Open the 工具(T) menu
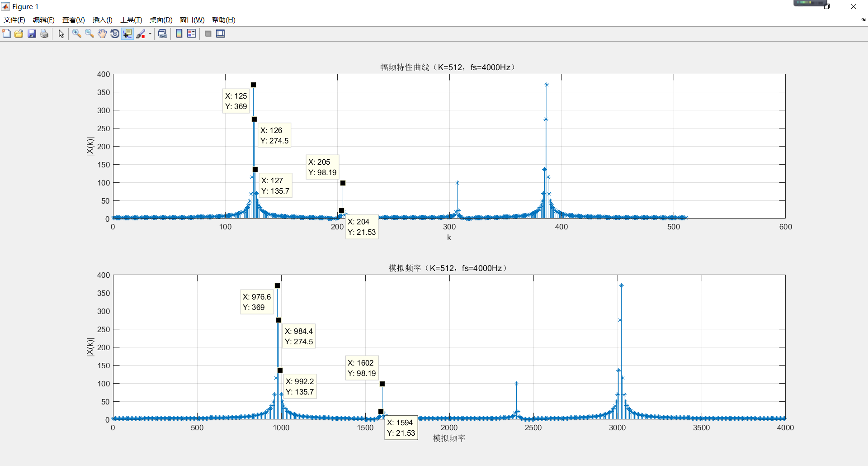 [x=131, y=20]
